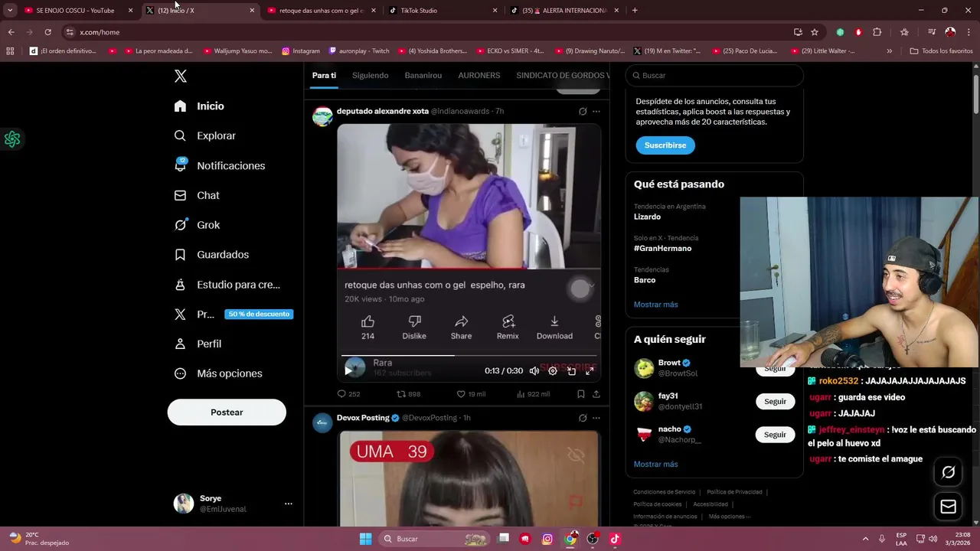Screen dimensions: 980x551
Task: Open more menu on Devox Posting post
Action: (596, 418)
